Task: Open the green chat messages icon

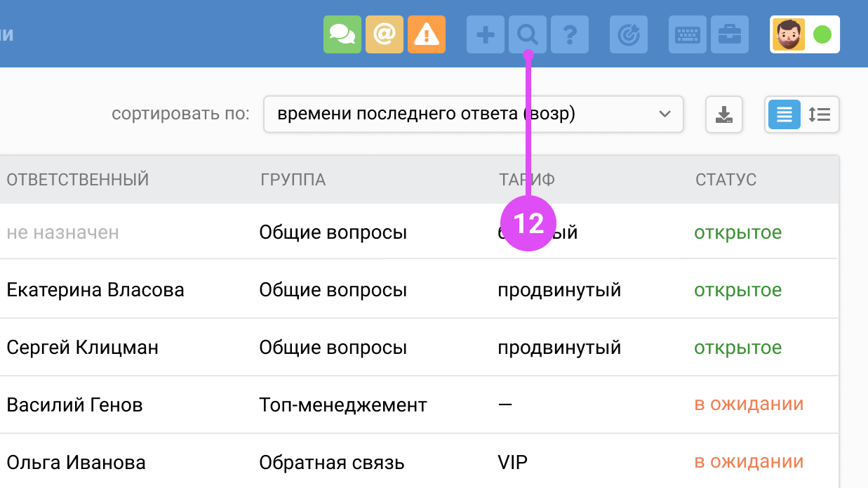Action: pos(342,34)
